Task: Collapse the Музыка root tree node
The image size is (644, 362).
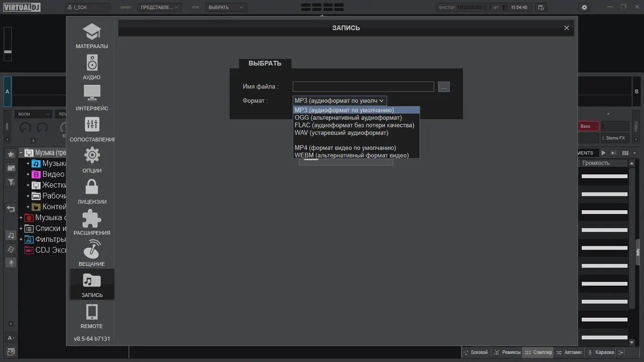Action: 21,153
